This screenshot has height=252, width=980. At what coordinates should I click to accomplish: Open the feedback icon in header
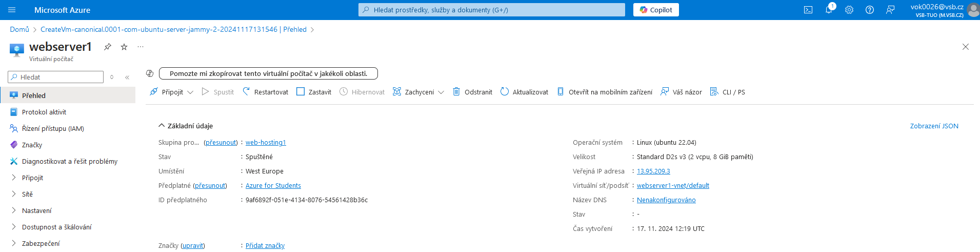click(x=890, y=10)
